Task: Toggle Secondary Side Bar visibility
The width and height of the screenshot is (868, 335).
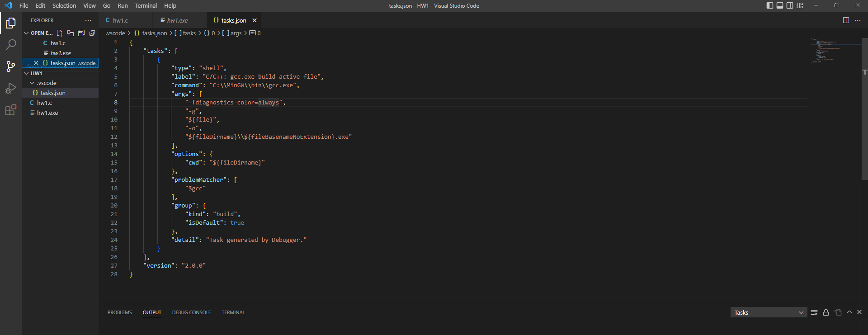Action: 790,5
